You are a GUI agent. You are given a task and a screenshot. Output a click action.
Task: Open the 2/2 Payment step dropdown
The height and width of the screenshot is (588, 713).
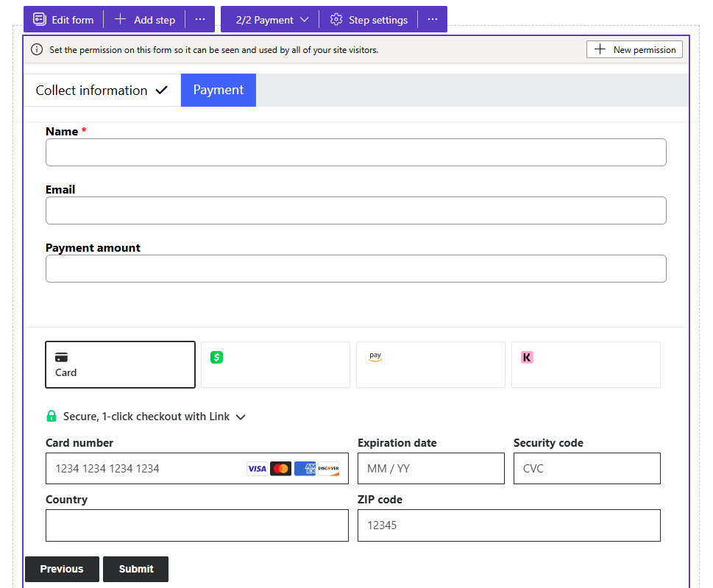click(272, 20)
